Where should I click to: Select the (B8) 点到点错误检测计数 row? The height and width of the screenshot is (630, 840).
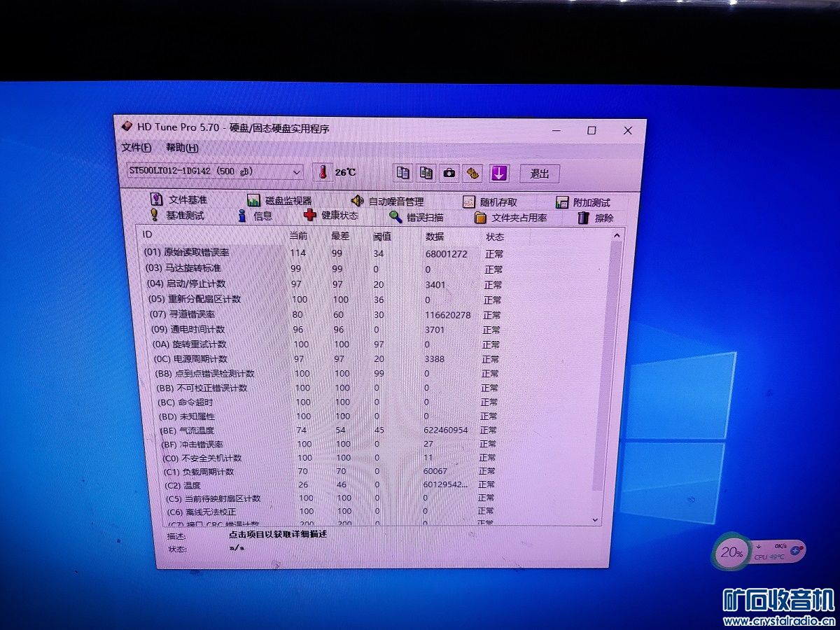(x=326, y=373)
